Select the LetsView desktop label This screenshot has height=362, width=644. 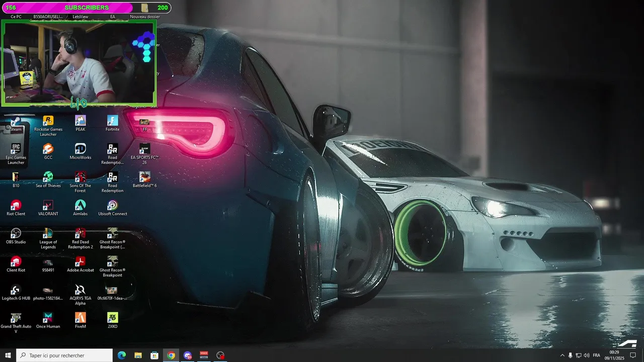pyautogui.click(x=80, y=17)
